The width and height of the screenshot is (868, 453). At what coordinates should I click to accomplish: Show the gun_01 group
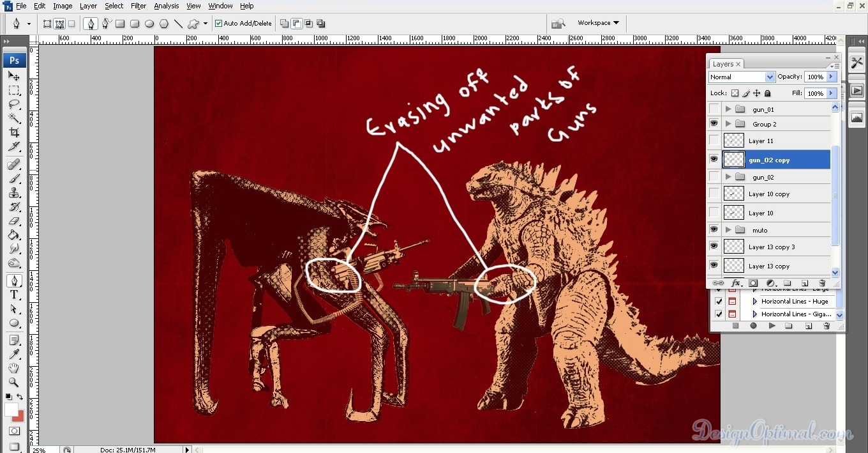click(714, 109)
